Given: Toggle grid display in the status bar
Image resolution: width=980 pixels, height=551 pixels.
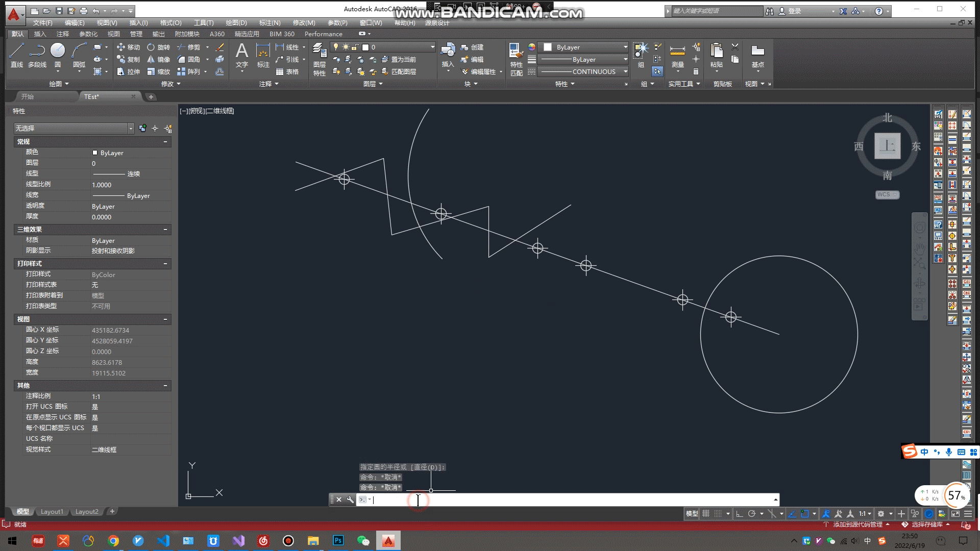Looking at the screenshot, I should (706, 514).
